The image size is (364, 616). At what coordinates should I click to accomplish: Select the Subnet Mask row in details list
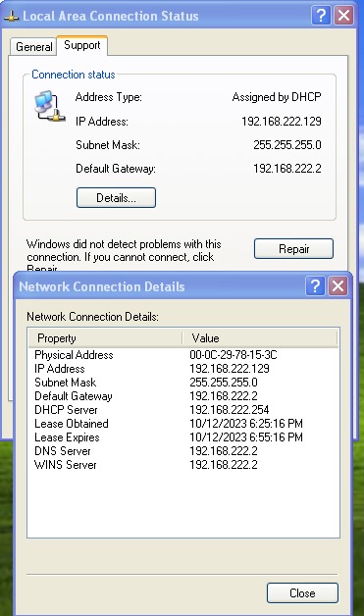point(183,383)
